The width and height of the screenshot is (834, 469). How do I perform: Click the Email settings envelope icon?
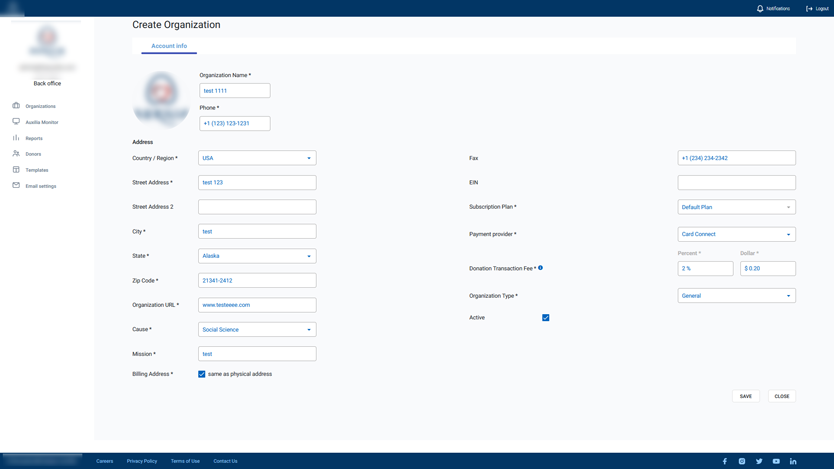16,186
